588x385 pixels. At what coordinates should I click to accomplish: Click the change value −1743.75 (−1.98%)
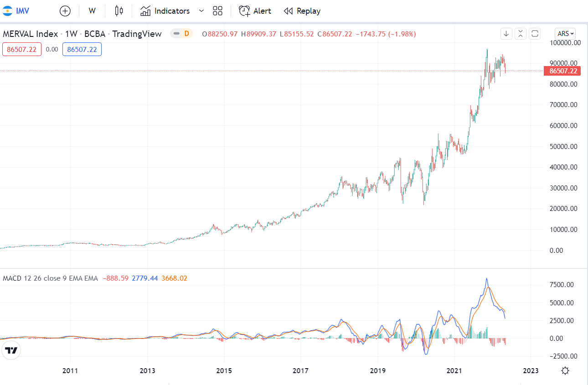coord(386,34)
